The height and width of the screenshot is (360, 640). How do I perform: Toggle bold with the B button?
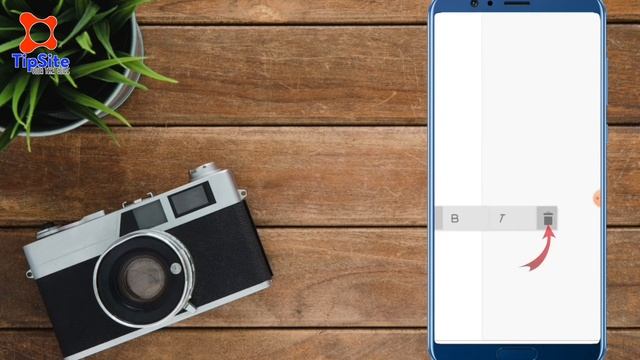(x=454, y=218)
